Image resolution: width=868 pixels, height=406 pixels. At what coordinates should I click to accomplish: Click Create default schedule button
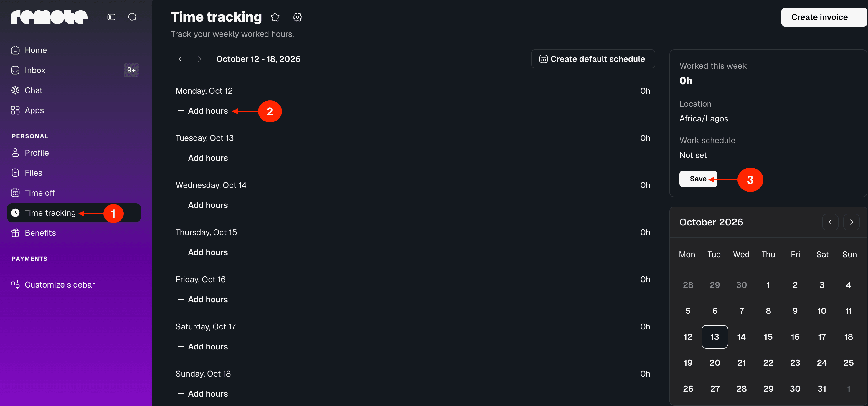click(x=593, y=59)
